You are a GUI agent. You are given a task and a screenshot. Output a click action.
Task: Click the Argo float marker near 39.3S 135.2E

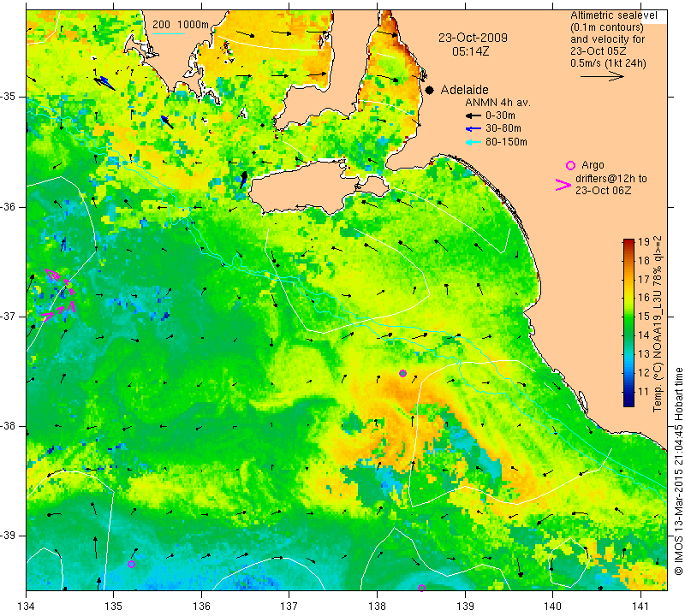(x=131, y=564)
